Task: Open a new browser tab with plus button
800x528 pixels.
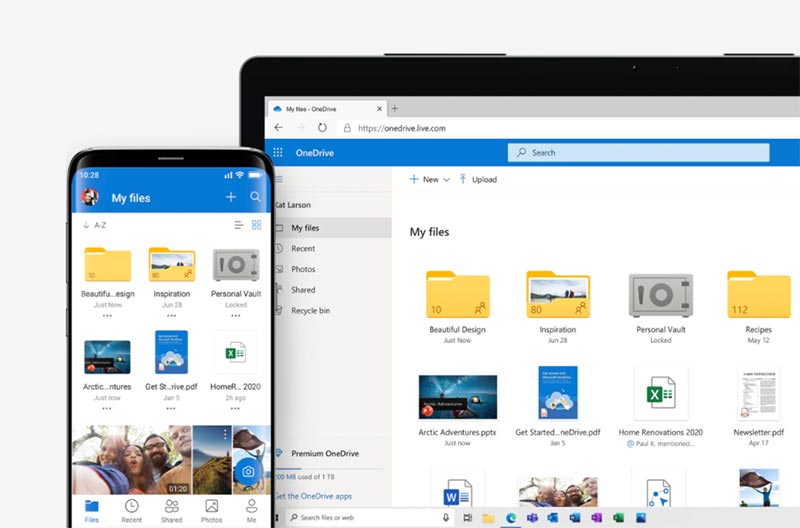Action: pyautogui.click(x=394, y=109)
